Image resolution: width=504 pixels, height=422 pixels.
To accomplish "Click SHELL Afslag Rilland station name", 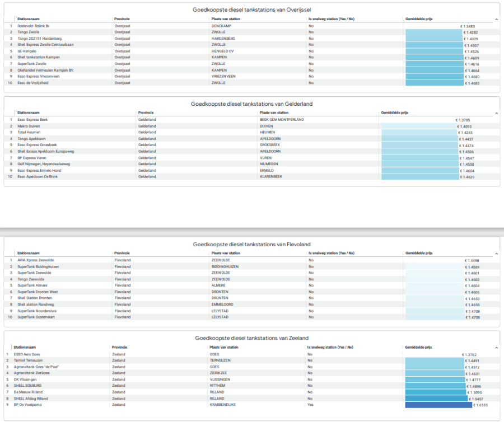I will 31,398.
